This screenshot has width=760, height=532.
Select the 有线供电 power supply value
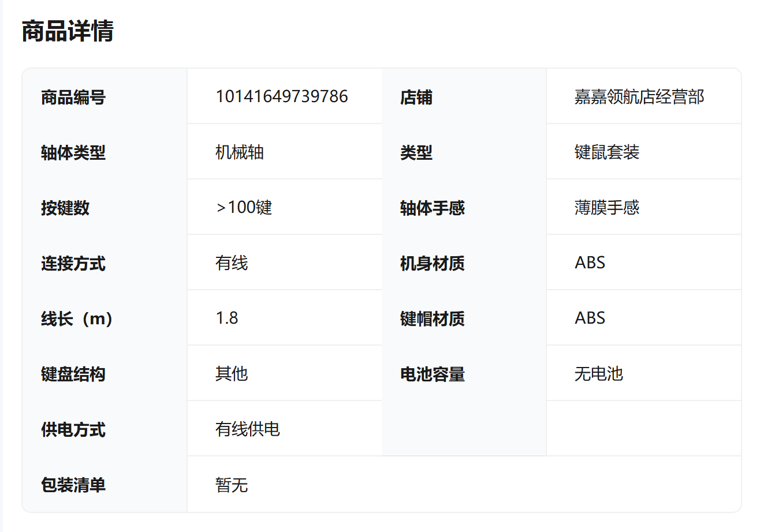[248, 429]
